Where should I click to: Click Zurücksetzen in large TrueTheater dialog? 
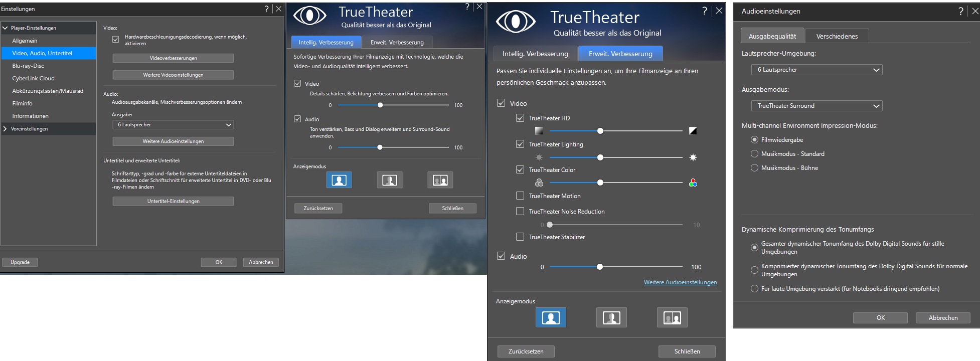[526, 351]
